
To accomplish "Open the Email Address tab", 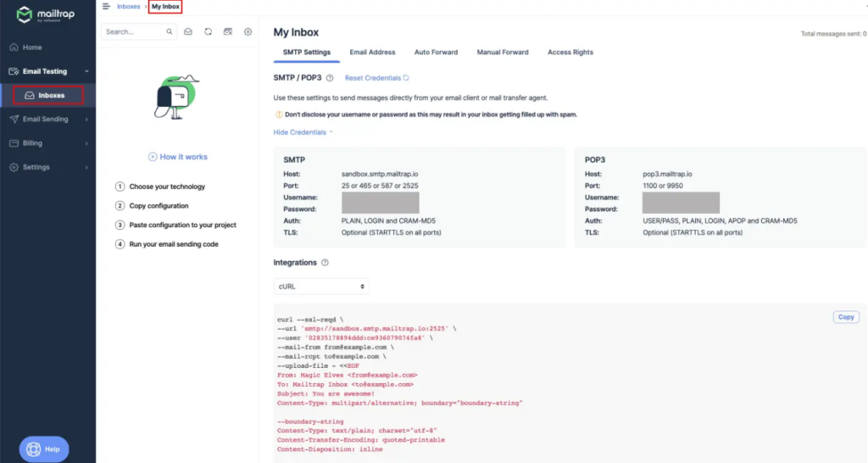I will 373,52.
